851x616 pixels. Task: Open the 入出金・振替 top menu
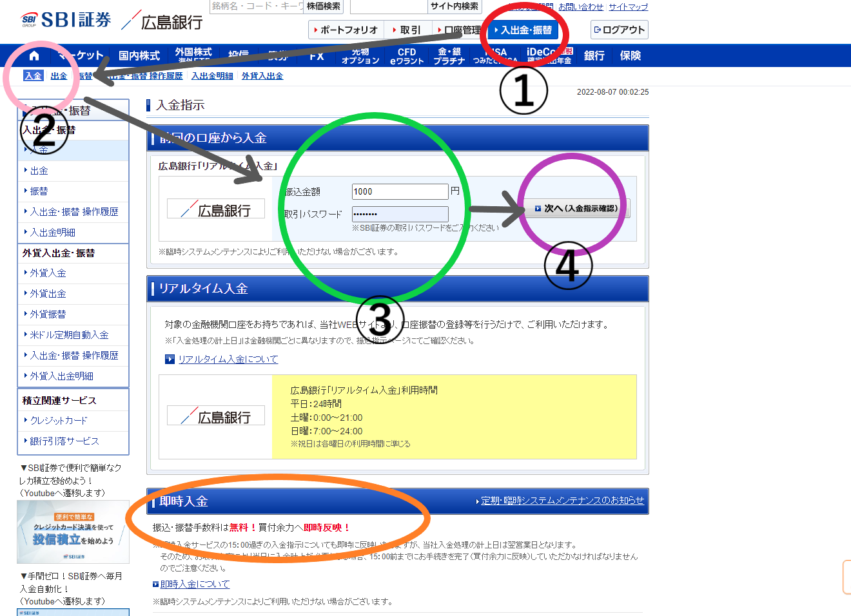tap(523, 30)
